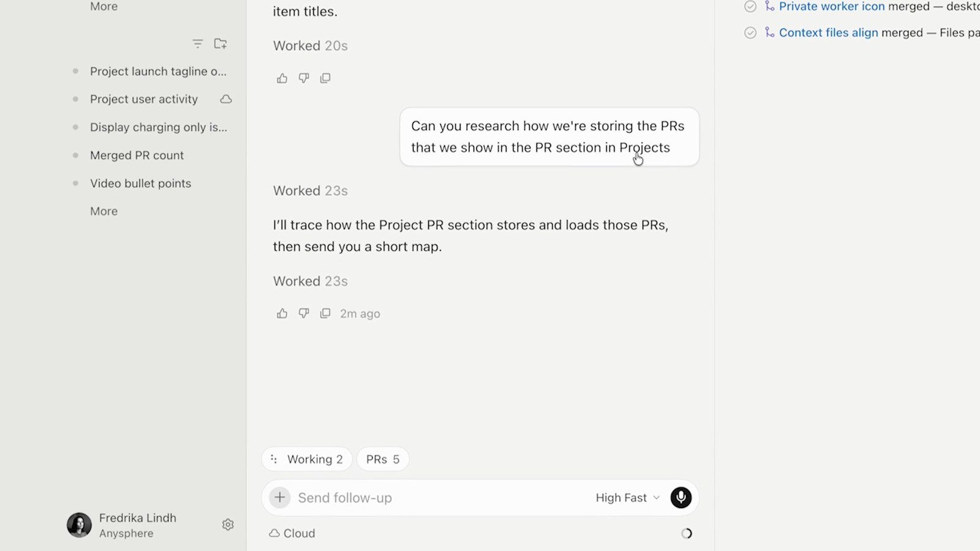Click the microphone voice input button
Image resolution: width=980 pixels, height=551 pixels.
(680, 498)
